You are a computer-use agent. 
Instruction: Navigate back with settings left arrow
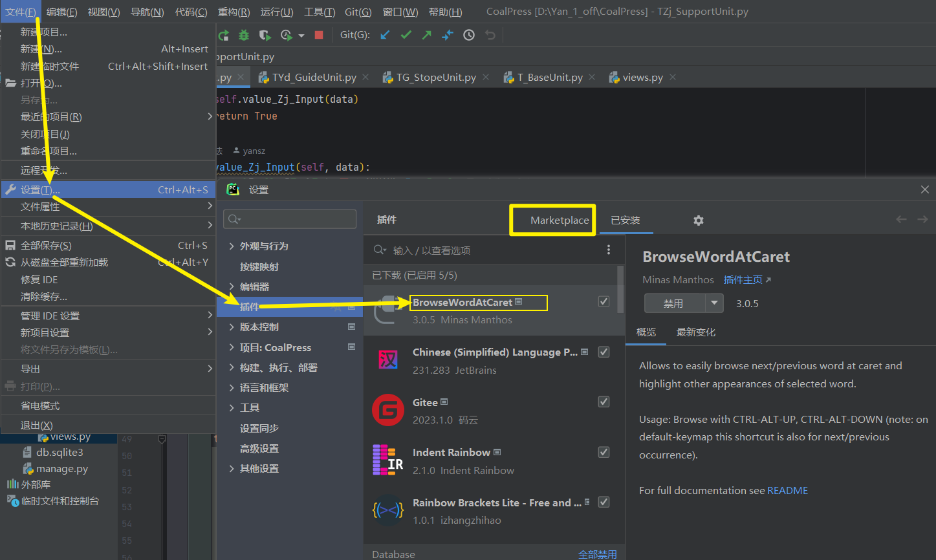pyautogui.click(x=901, y=219)
